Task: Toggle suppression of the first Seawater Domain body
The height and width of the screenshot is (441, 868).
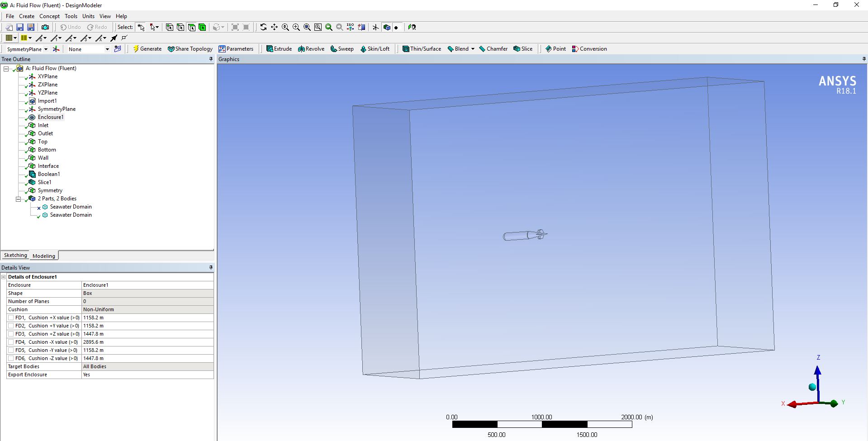Action: [x=39, y=207]
